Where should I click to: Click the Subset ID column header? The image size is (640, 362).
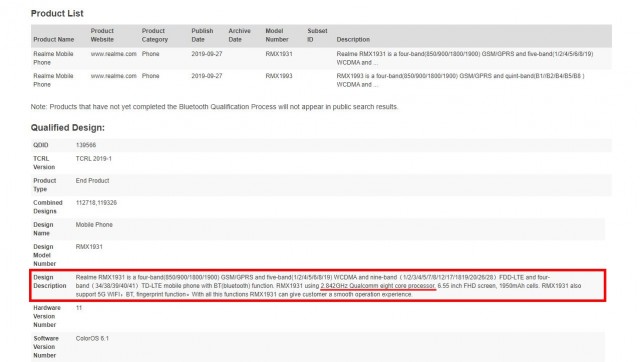click(x=317, y=35)
